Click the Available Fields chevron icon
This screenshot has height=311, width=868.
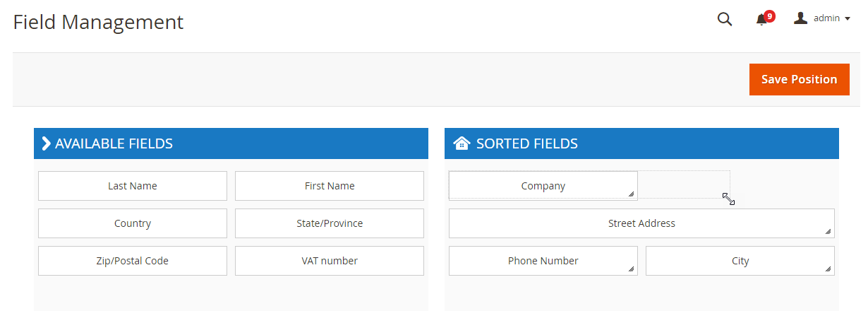(46, 143)
